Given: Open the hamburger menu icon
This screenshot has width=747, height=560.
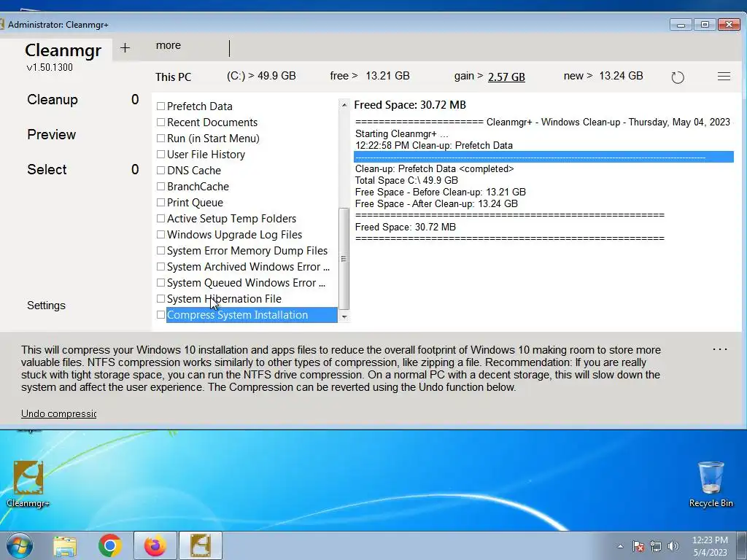Looking at the screenshot, I should (724, 76).
